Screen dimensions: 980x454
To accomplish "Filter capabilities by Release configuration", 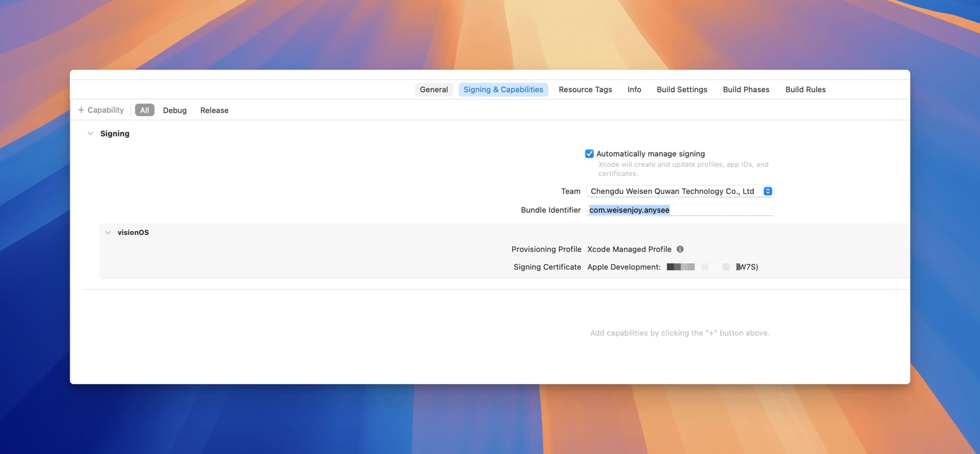I will (214, 110).
